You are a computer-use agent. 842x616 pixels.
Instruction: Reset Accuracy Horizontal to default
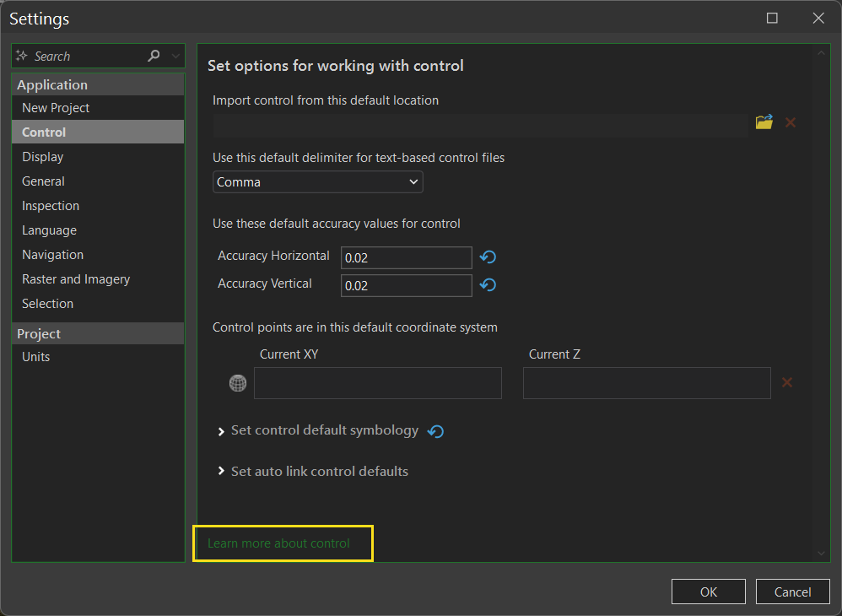point(488,257)
